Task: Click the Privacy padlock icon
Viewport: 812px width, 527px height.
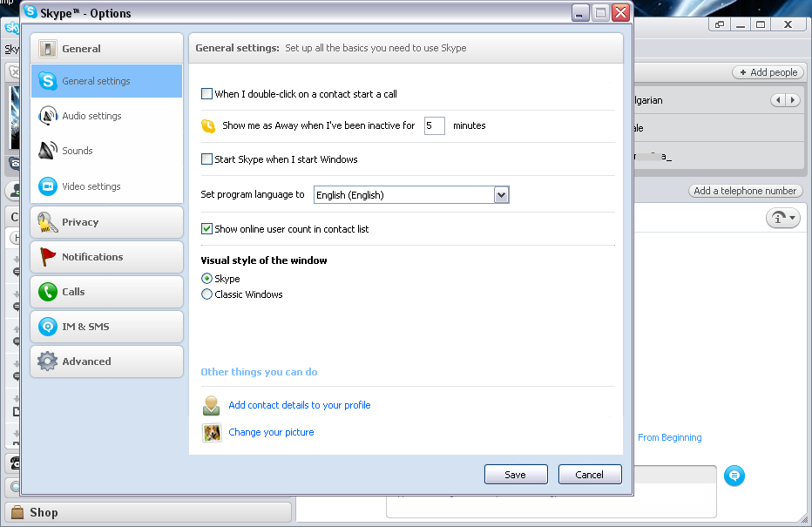Action: point(48,223)
